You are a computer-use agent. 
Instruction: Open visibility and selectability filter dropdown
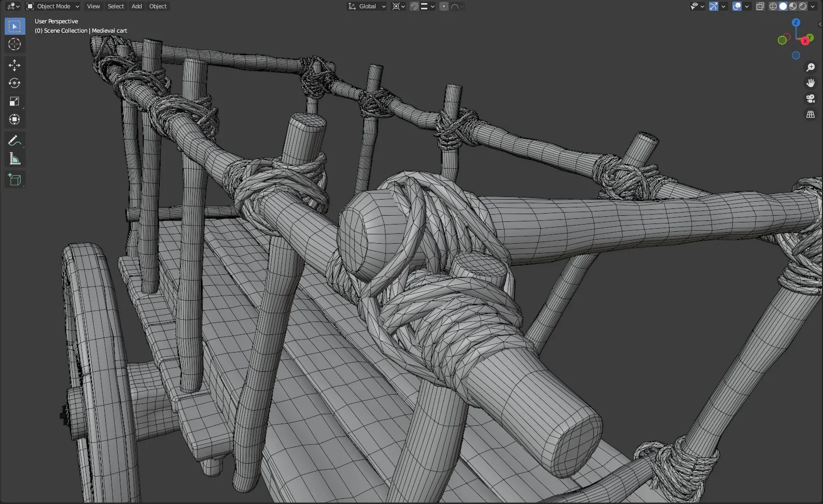click(697, 6)
